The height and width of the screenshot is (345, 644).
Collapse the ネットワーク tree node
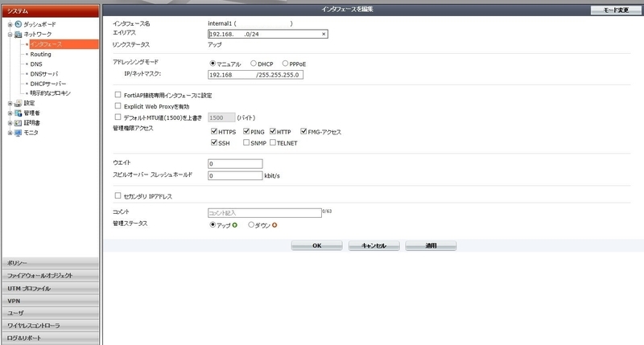(x=10, y=35)
